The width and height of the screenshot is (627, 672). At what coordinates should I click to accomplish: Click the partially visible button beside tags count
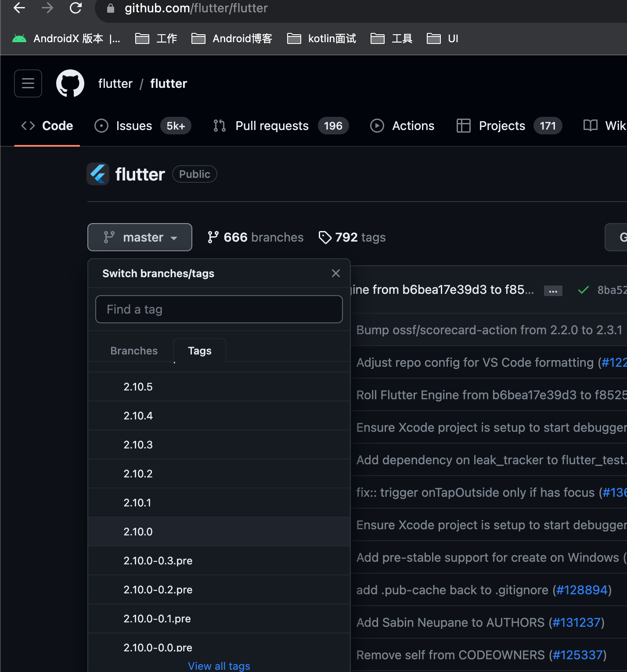click(616, 237)
